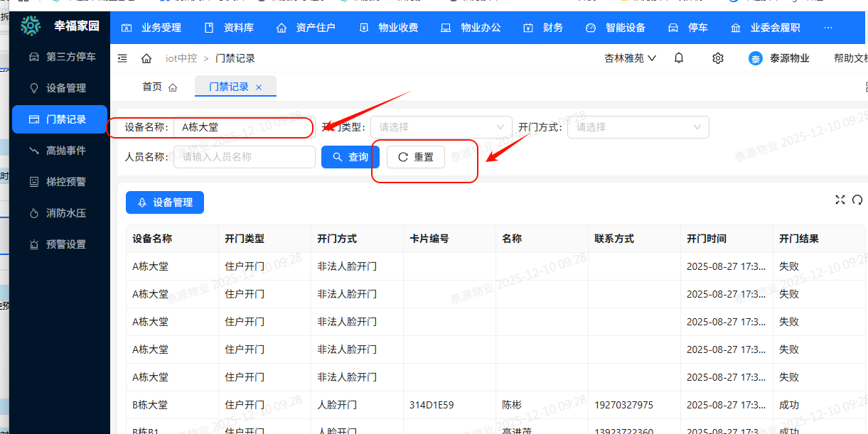Toggle fullscreen with the expand icon
This screenshot has width=868, height=434.
[840, 200]
